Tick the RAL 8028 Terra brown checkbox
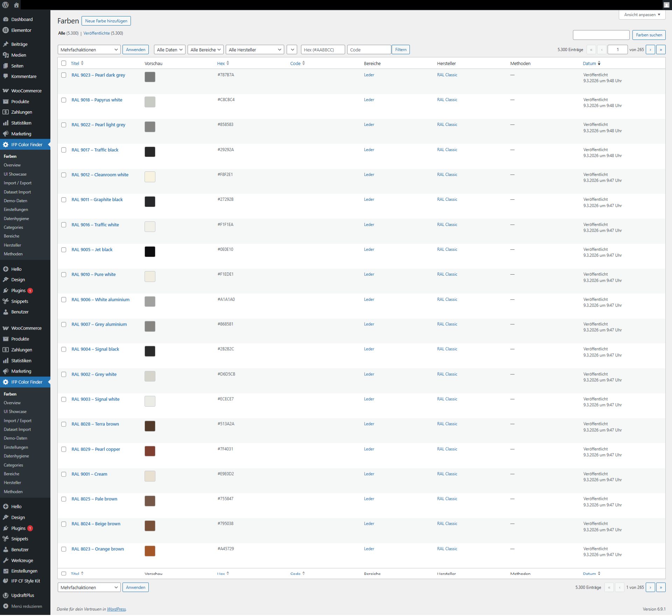 point(64,424)
